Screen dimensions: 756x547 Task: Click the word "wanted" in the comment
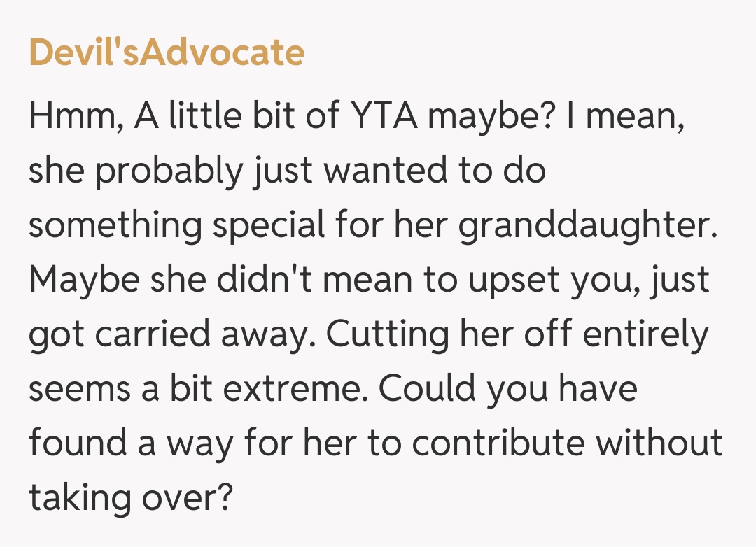366,172
